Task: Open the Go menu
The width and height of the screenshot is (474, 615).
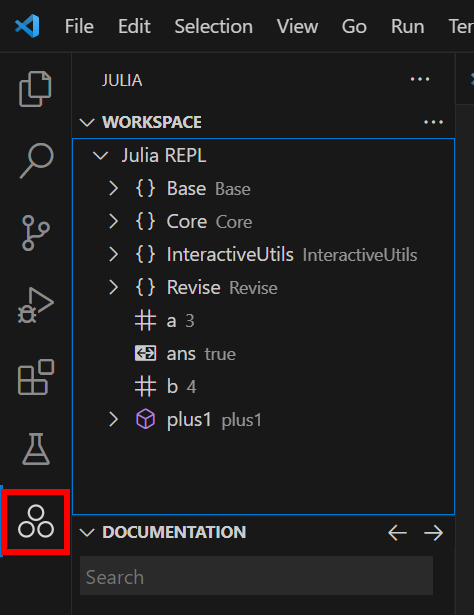Action: click(x=354, y=27)
